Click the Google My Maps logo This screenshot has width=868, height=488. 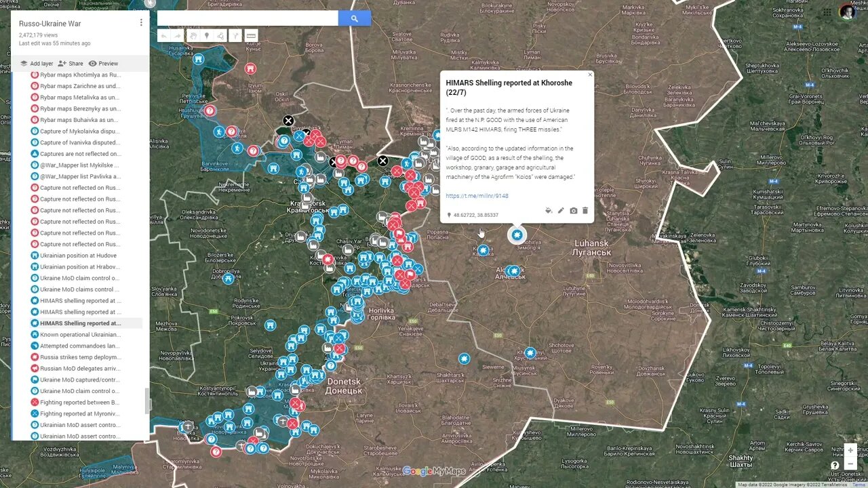tap(434, 471)
